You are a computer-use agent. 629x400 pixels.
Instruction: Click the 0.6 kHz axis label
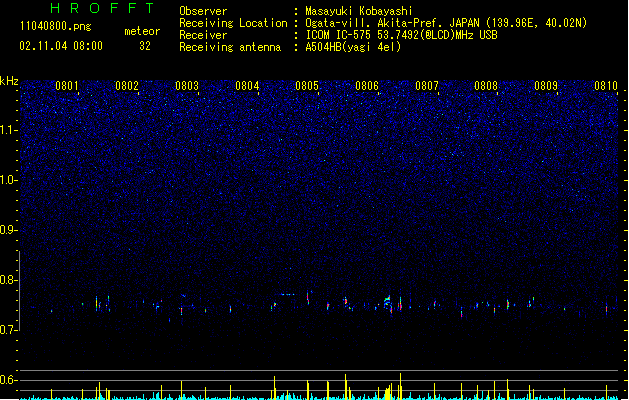(9, 380)
